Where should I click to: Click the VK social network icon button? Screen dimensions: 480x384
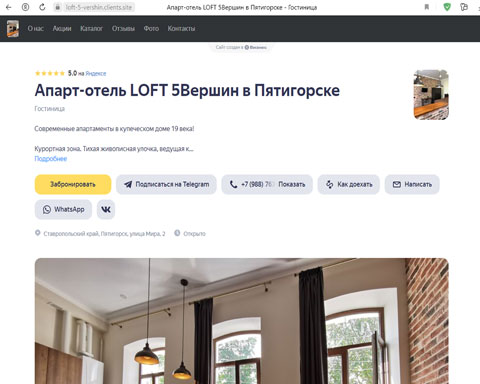click(x=106, y=209)
